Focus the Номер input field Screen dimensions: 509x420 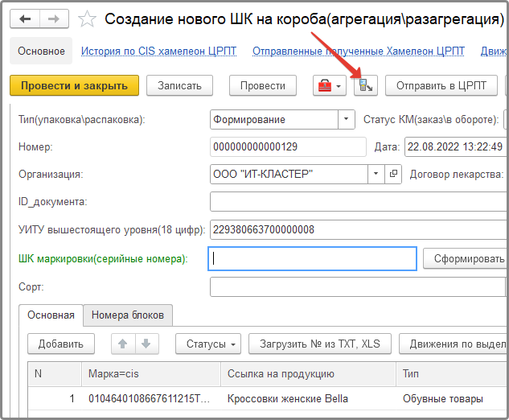(x=288, y=146)
